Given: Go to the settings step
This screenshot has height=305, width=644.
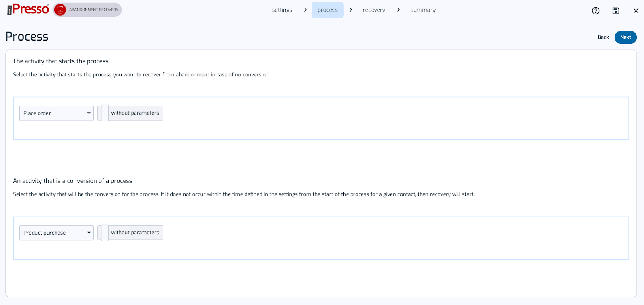Looking at the screenshot, I should tap(282, 10).
